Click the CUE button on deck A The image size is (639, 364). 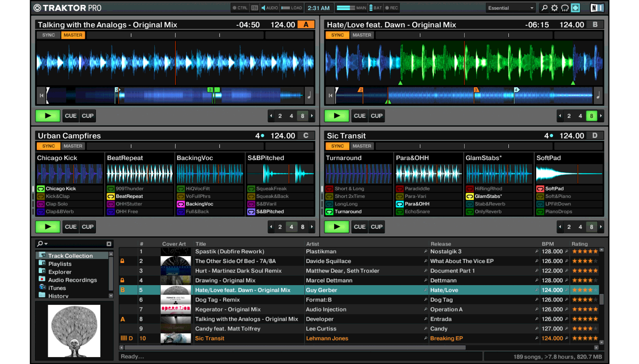[x=71, y=116]
